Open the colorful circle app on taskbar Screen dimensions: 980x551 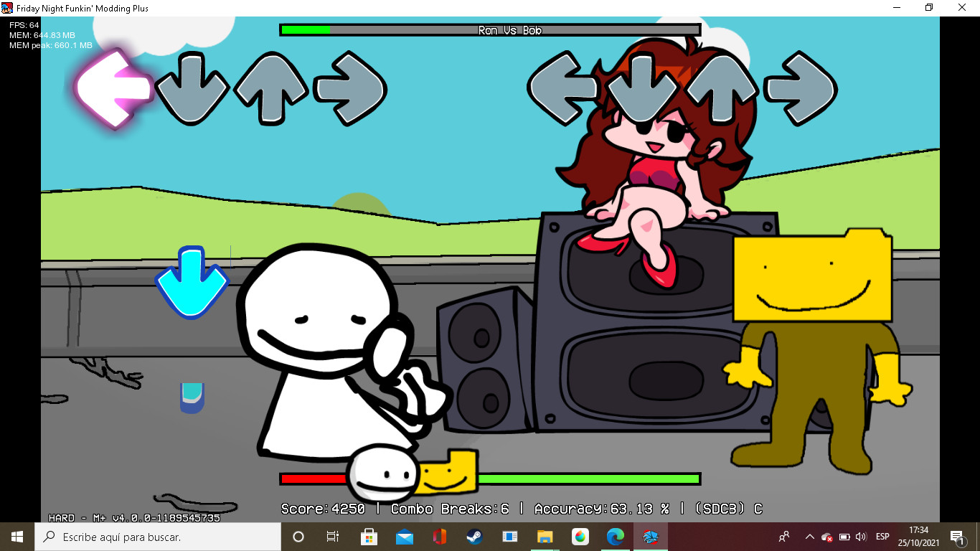point(580,537)
